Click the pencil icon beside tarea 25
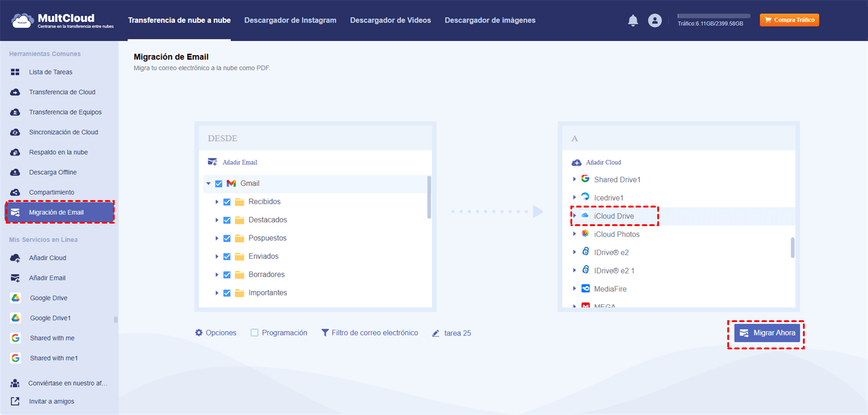The width and height of the screenshot is (868, 415). pos(436,333)
